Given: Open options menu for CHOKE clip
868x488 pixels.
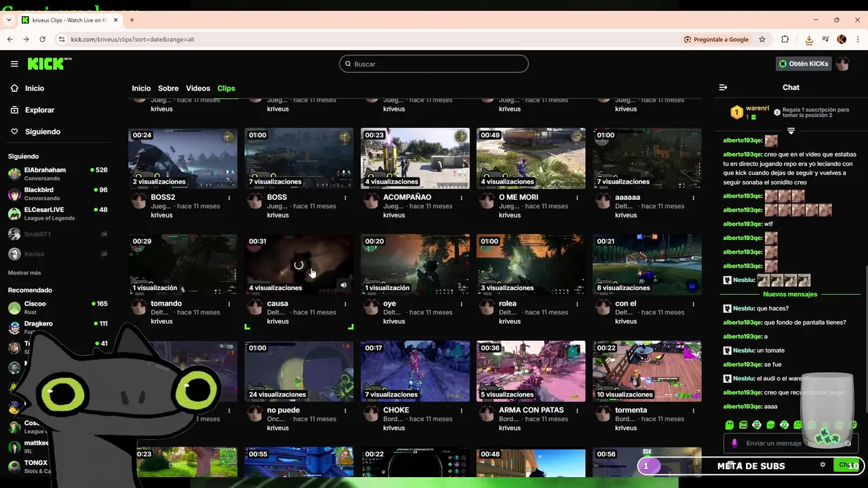Looking at the screenshot, I should click(x=461, y=411).
